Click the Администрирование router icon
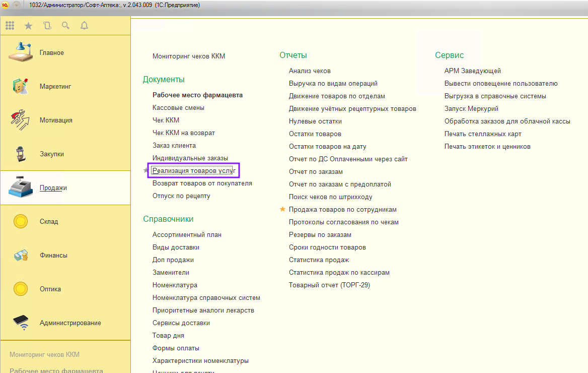The image size is (588, 373). click(20, 323)
